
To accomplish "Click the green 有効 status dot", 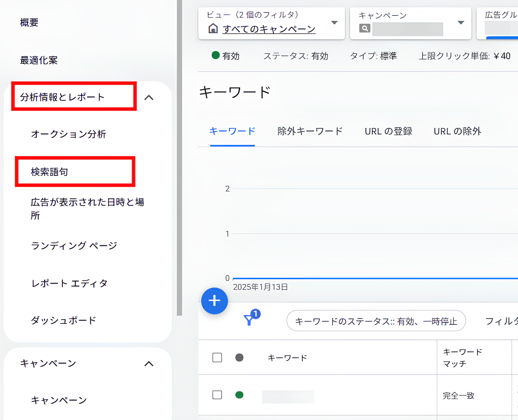I will point(215,55).
